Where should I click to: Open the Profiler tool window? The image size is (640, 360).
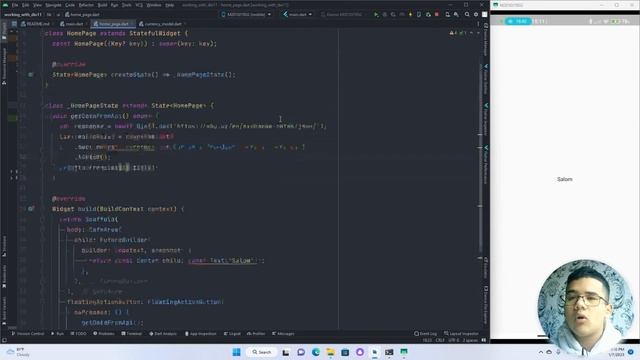[256, 333]
